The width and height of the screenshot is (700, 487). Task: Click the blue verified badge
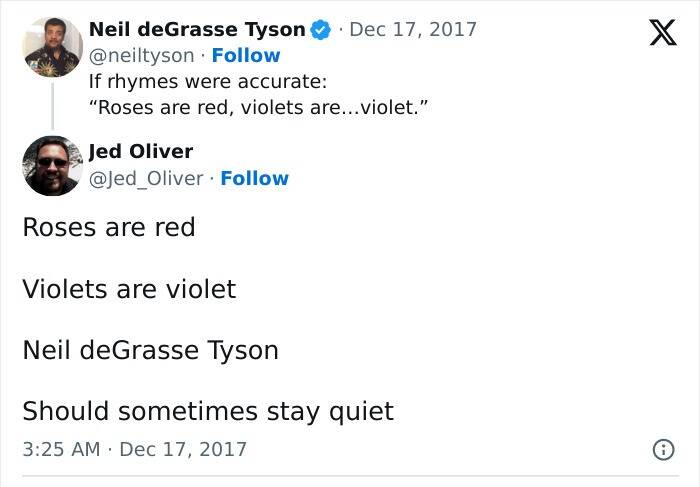[x=320, y=30]
